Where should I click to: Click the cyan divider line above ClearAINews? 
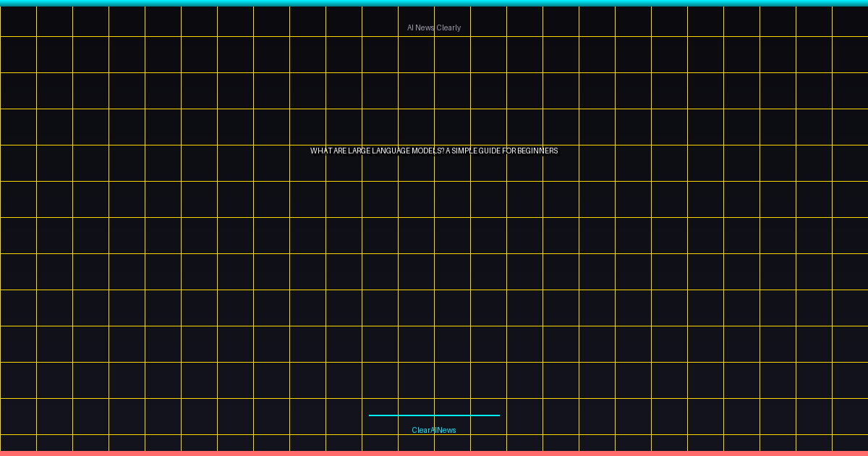pyautogui.click(x=434, y=415)
